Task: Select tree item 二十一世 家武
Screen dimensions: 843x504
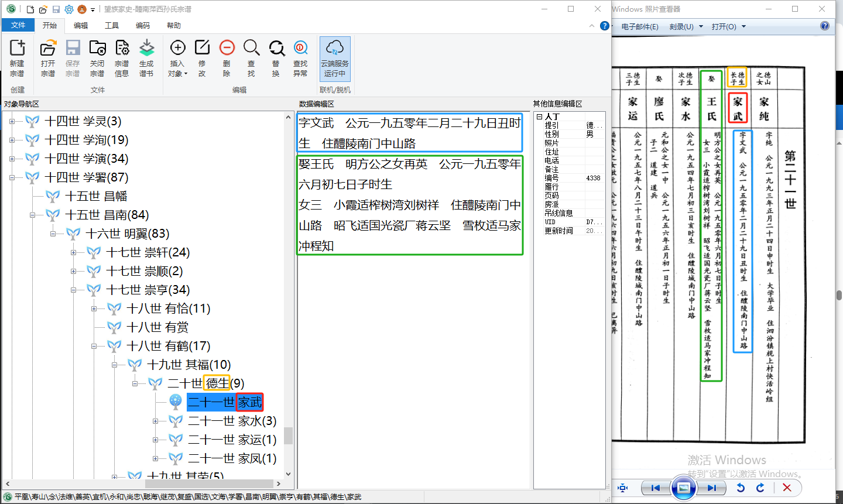Action: [x=225, y=402]
